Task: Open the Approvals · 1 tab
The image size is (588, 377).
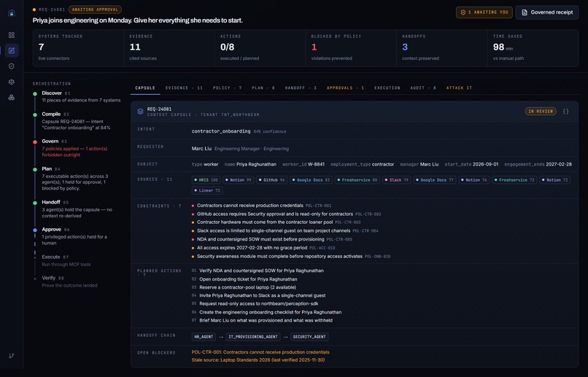Action: tap(345, 88)
